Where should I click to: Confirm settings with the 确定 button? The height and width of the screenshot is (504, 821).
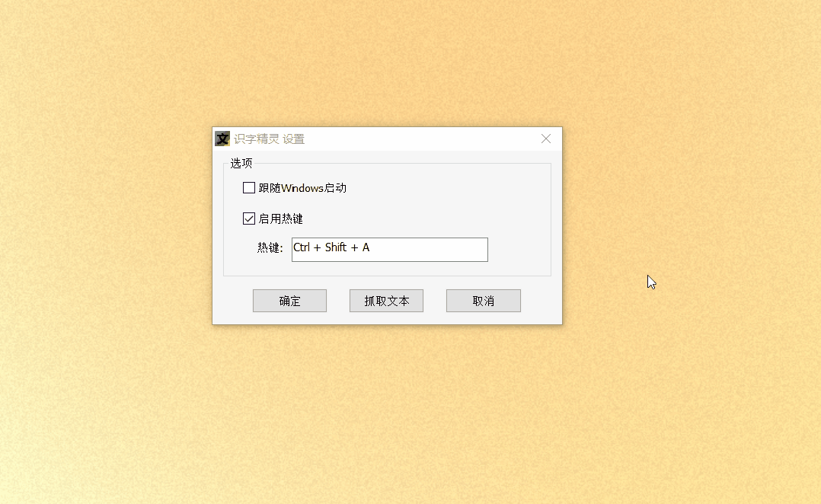(x=289, y=301)
